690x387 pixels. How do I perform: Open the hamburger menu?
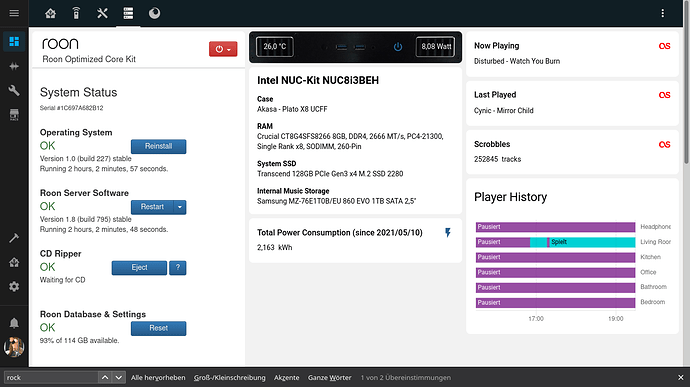click(x=14, y=13)
